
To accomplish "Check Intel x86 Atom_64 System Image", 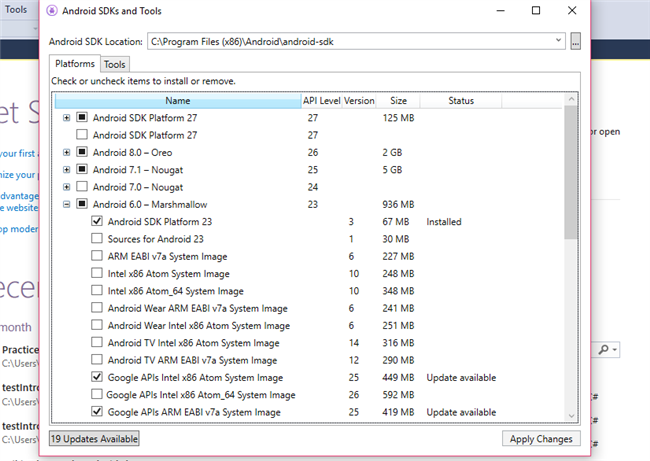I will coord(97,290).
